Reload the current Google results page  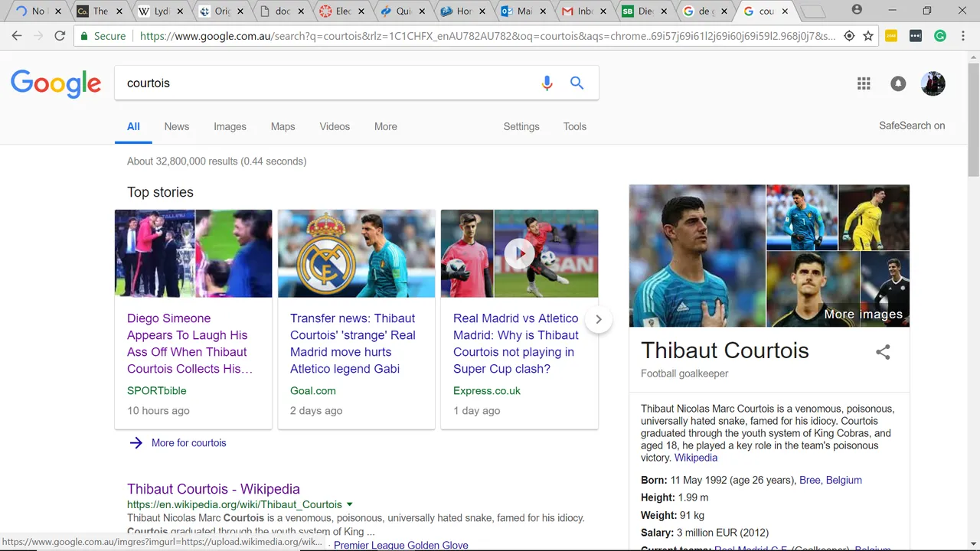coord(60,36)
